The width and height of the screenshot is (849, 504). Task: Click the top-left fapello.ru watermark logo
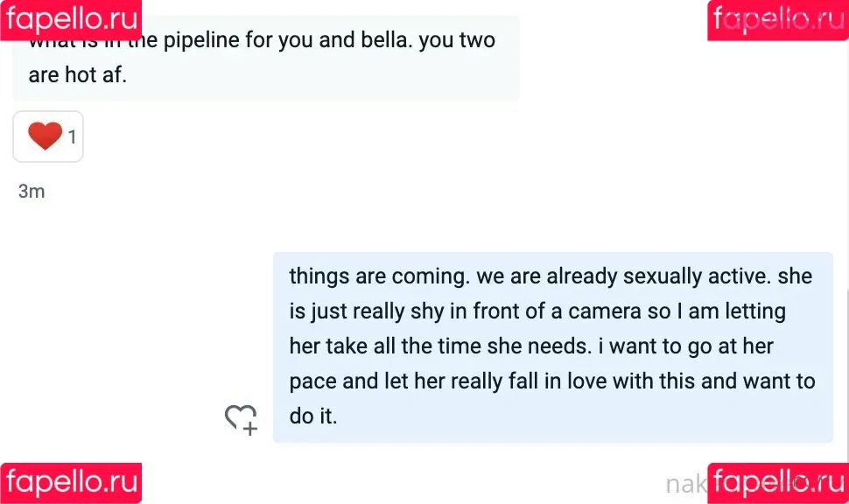click(x=71, y=20)
